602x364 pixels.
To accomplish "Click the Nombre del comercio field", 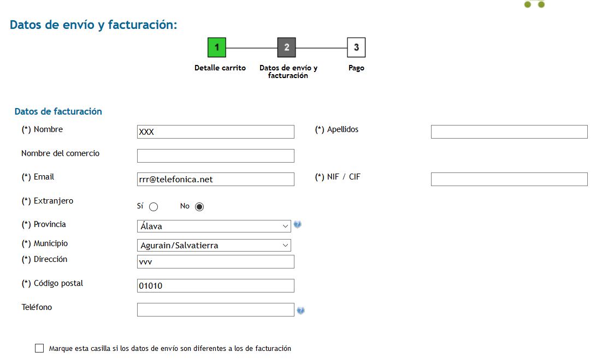I will (x=215, y=156).
